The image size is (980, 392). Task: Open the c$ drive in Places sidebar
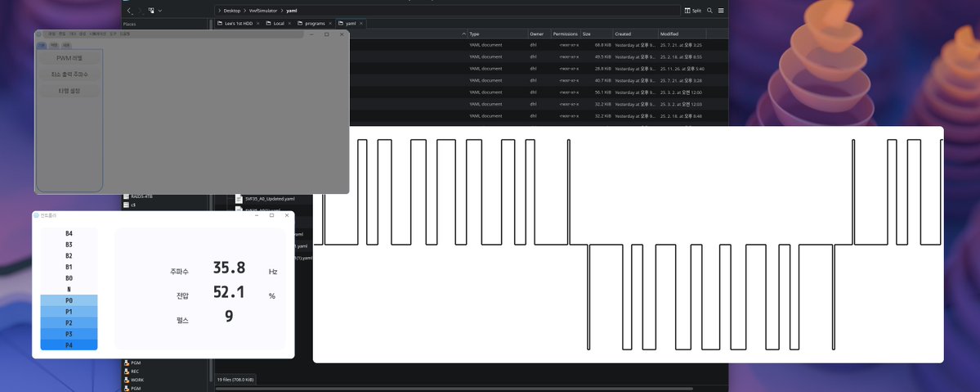click(x=133, y=205)
